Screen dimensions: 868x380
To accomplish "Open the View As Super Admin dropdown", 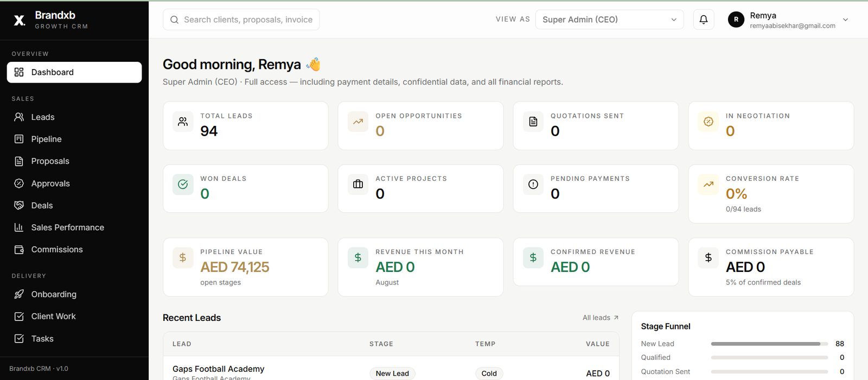I will (609, 20).
